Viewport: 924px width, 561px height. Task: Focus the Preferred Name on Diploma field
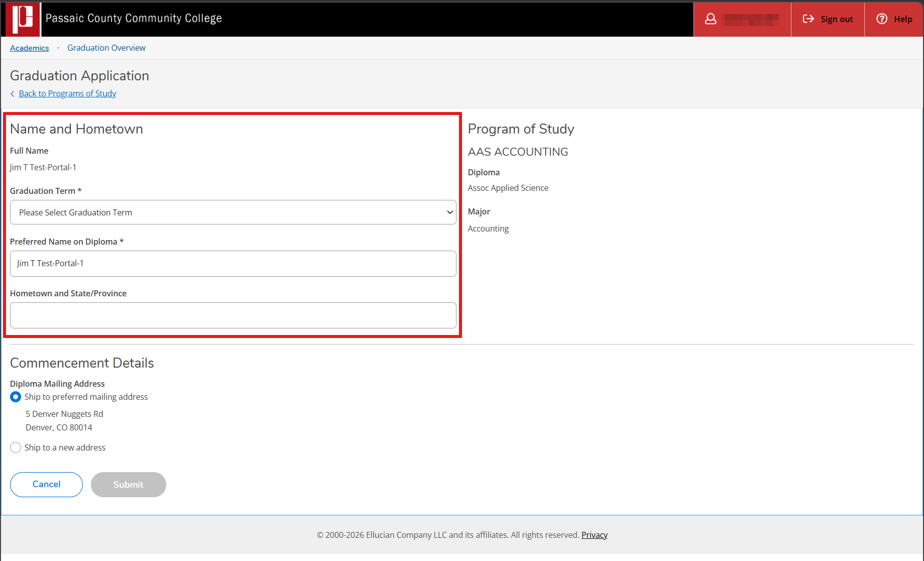click(x=233, y=264)
